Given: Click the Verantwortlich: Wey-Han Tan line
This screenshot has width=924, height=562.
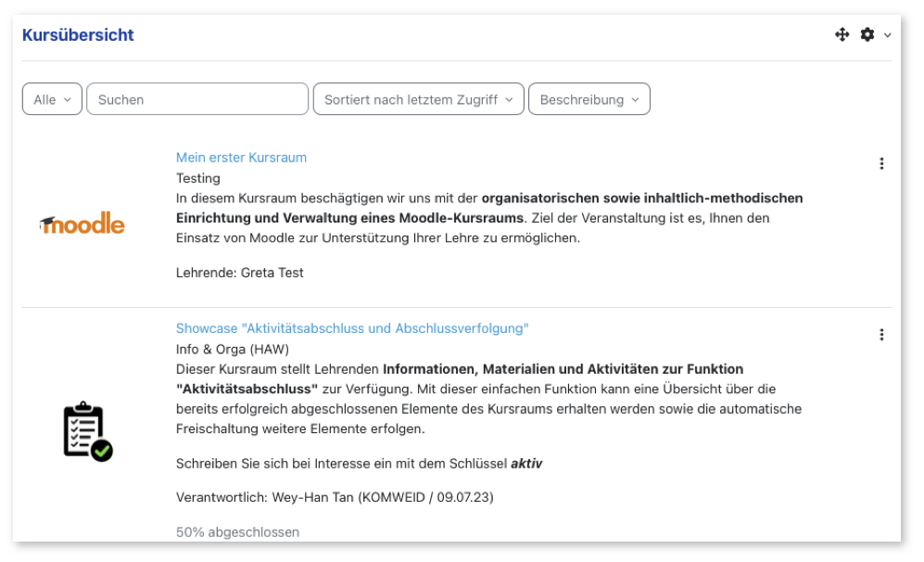Looking at the screenshot, I should click(x=335, y=497).
